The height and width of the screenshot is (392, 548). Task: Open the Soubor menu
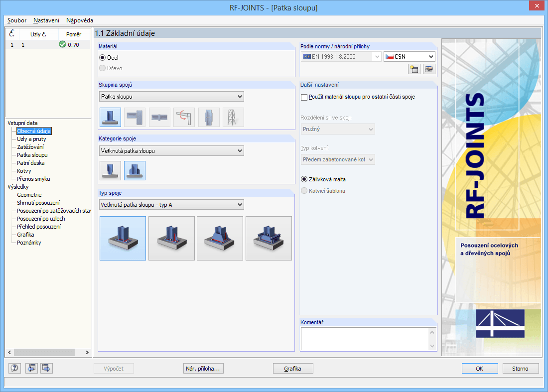17,20
